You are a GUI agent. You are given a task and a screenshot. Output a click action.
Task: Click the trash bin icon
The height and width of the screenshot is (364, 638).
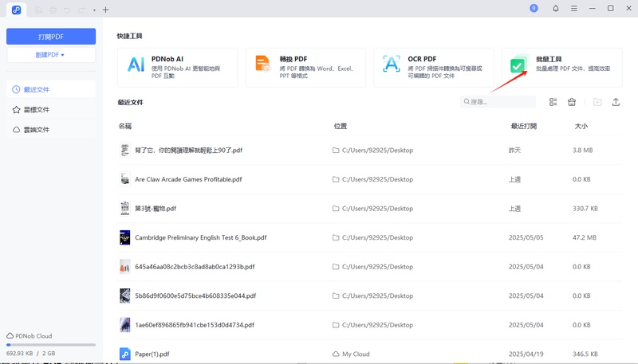tap(572, 102)
